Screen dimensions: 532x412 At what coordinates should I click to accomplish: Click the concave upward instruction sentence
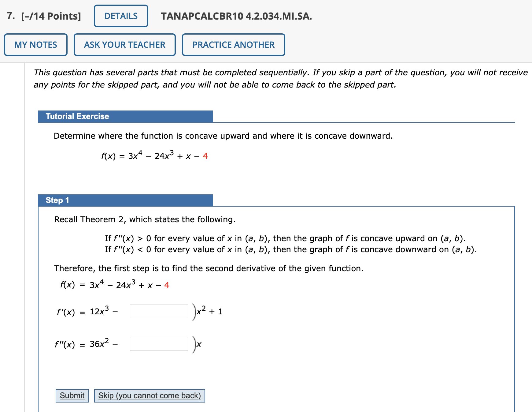[x=223, y=136]
